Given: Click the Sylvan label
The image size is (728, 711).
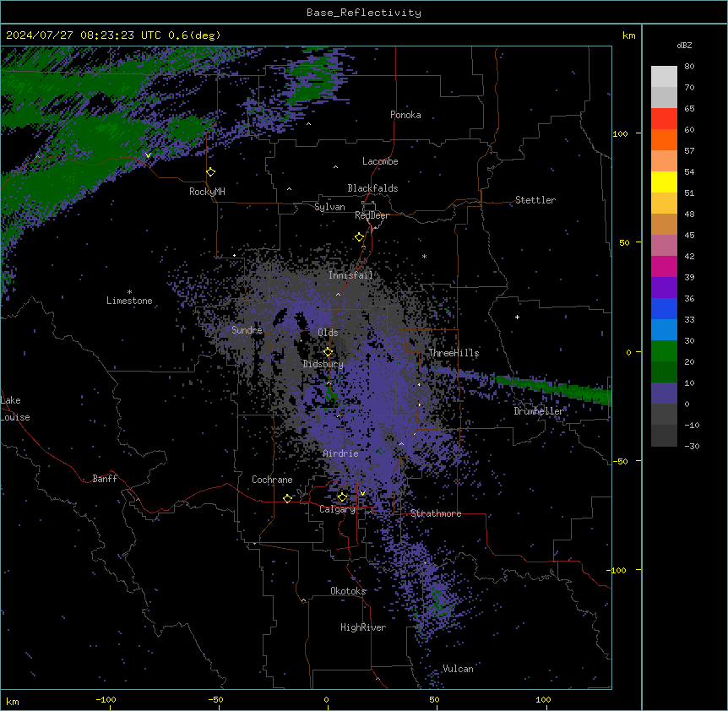Looking at the screenshot, I should pos(329,207).
